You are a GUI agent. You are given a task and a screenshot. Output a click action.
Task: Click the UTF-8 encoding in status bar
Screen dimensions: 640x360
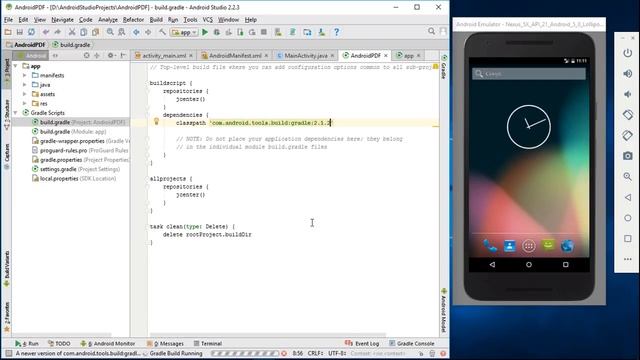[x=337, y=353]
